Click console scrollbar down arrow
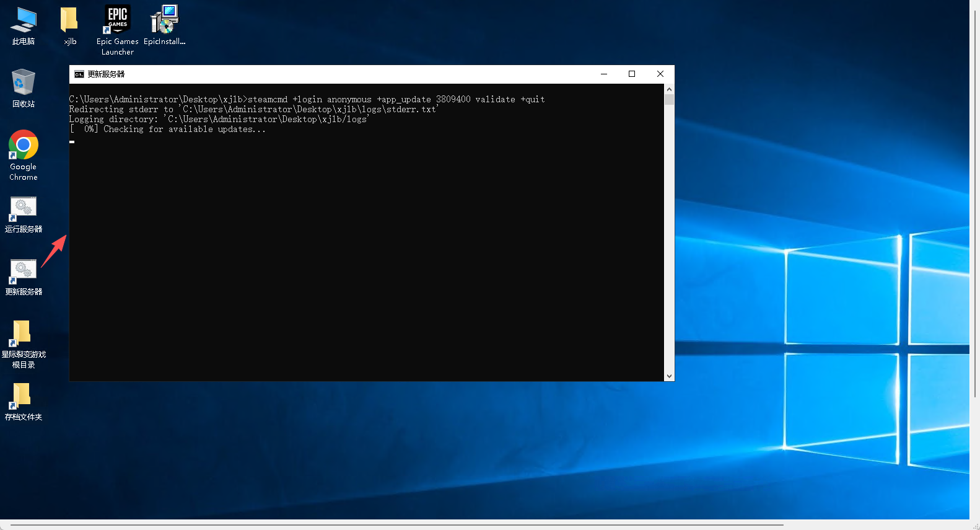The image size is (980, 530). 669,376
